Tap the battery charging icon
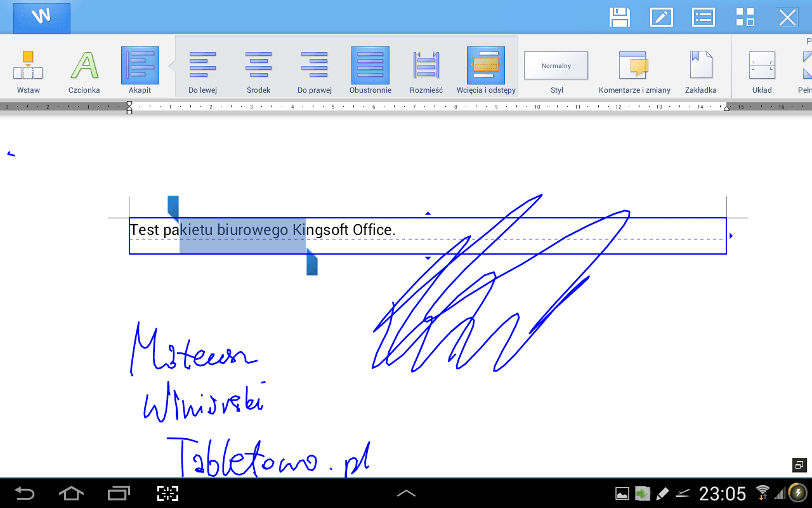This screenshot has width=812, height=508. point(796,493)
